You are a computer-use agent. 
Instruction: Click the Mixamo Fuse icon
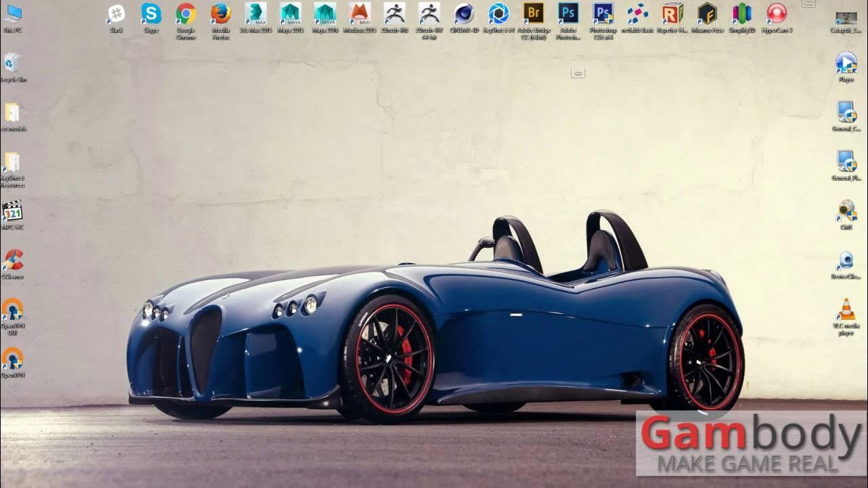pyautogui.click(x=707, y=14)
